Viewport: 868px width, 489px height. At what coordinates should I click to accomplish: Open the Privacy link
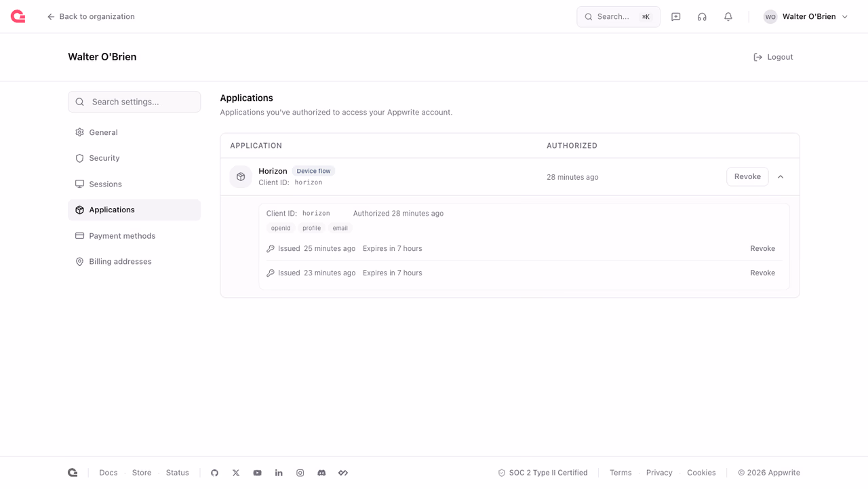659,473
